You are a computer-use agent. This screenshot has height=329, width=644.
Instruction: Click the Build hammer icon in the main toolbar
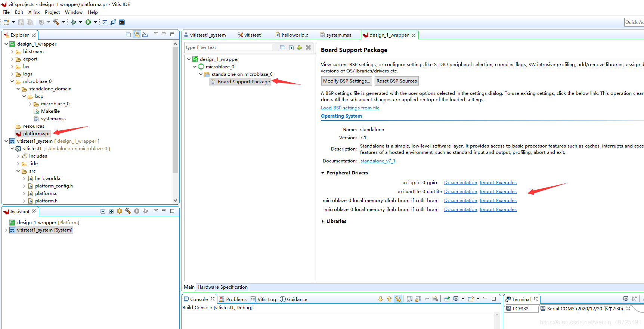tap(56, 22)
